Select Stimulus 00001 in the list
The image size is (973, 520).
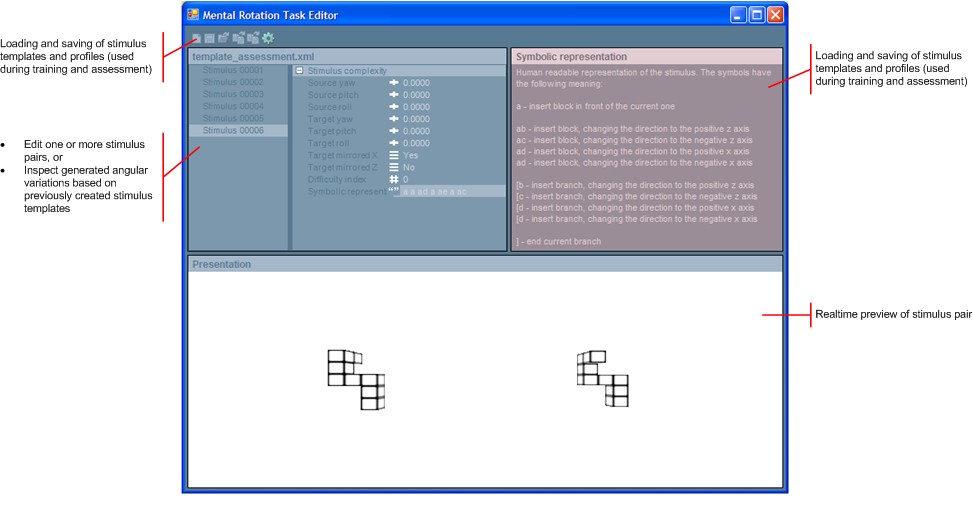coord(233,70)
